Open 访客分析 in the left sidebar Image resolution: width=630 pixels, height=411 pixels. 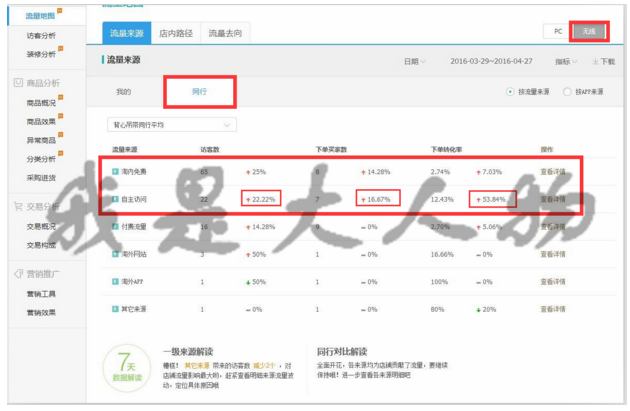[x=42, y=36]
